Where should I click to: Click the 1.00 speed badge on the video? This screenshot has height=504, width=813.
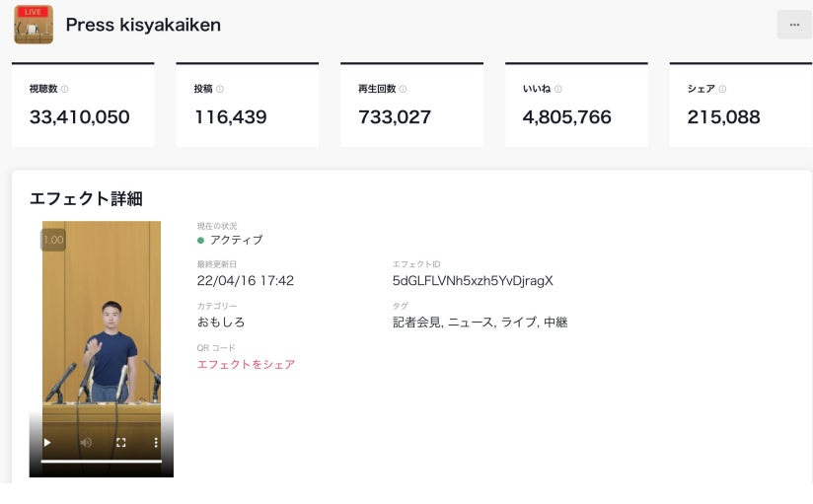pos(53,240)
